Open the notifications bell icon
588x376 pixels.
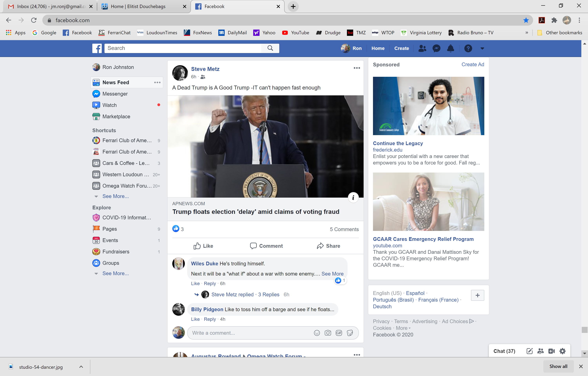(x=450, y=48)
